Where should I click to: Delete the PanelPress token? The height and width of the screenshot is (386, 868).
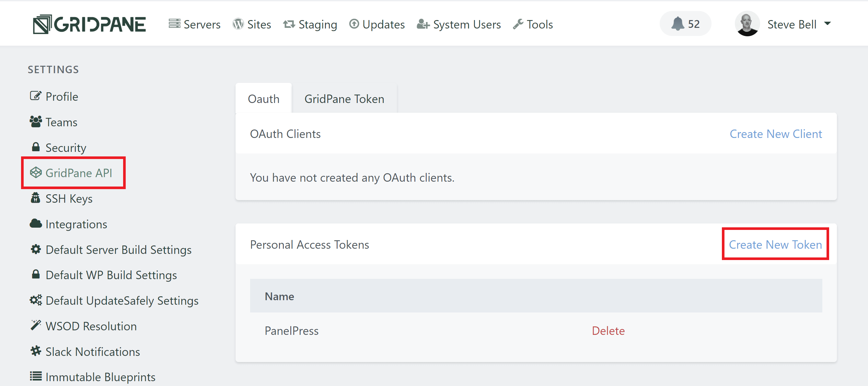(608, 331)
